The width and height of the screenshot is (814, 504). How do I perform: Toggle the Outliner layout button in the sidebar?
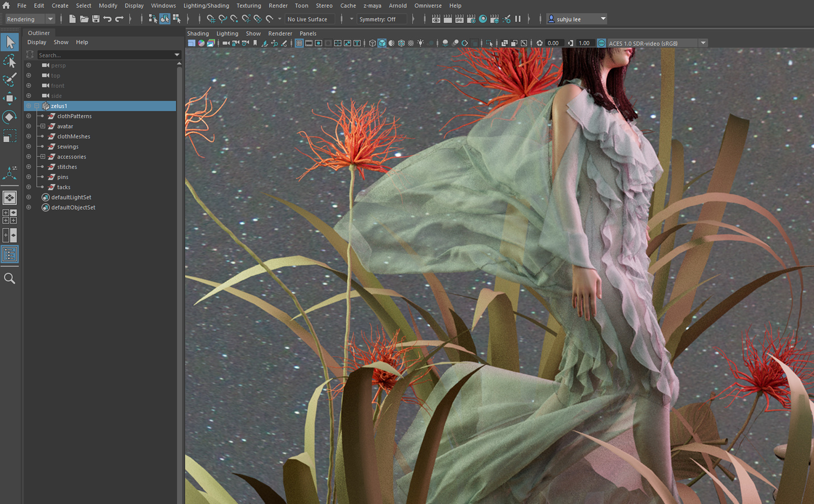10,254
